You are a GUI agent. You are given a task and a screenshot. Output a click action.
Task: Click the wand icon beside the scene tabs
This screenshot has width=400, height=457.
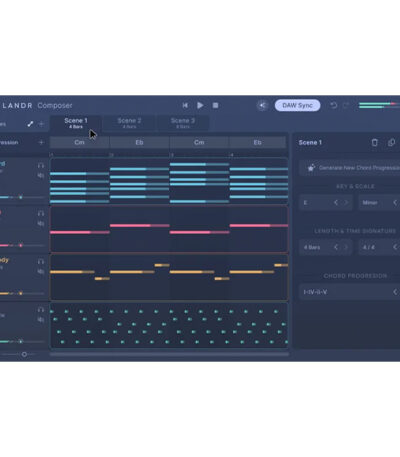pyautogui.click(x=30, y=124)
